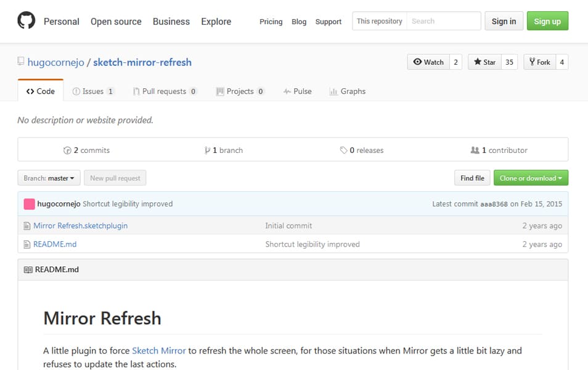Click hugocornejo's pink avatar thumbnail
This screenshot has height=370, width=588.
point(29,204)
